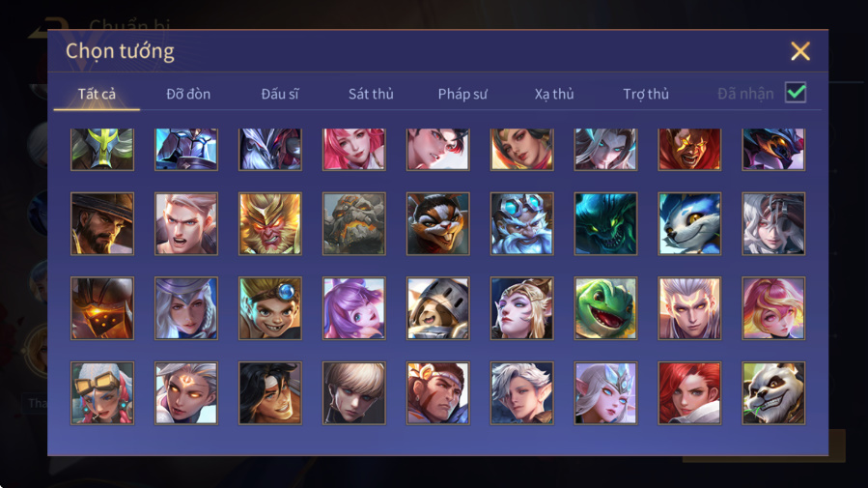Screen dimensions: 868x488
Task: Close the Chọn tướng dialog
Action: pyautogui.click(x=800, y=51)
